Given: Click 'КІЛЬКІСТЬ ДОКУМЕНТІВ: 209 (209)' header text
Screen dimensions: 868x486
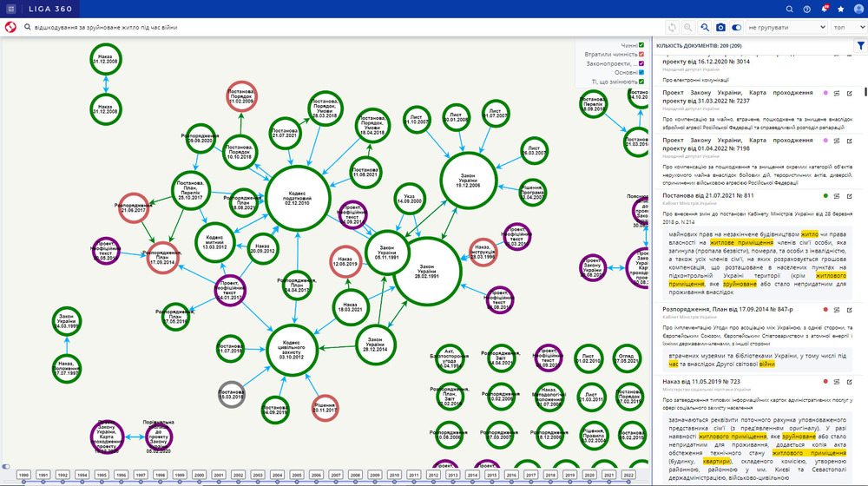Looking at the screenshot, I should pyautogui.click(x=699, y=46).
